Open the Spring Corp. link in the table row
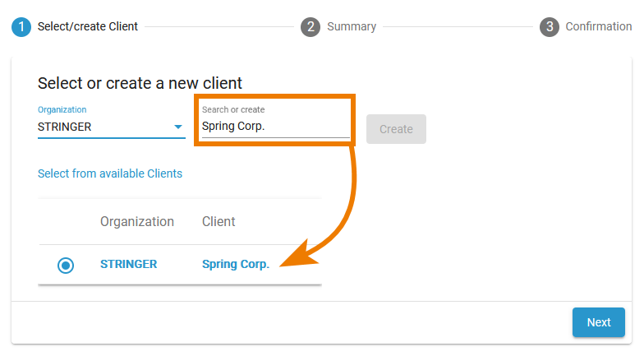Image resolution: width=644 pixels, height=356 pixels. tap(236, 265)
